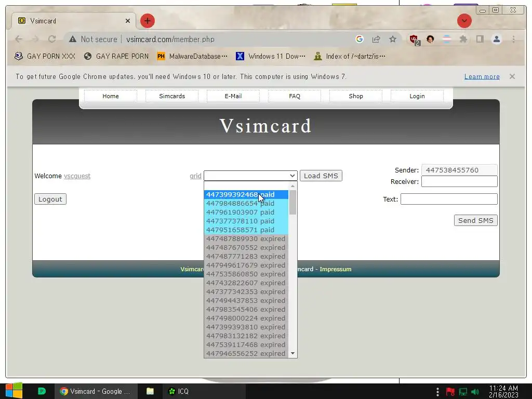Reload the page with refresh icon
Viewport: 532px width, 399px height.
coord(52,39)
